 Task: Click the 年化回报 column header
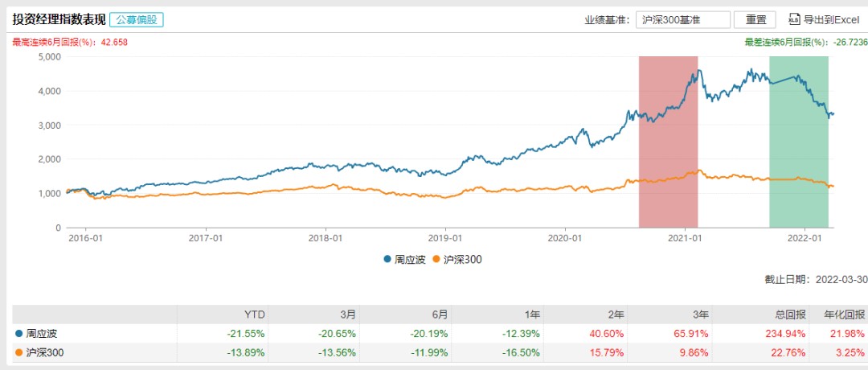845,314
